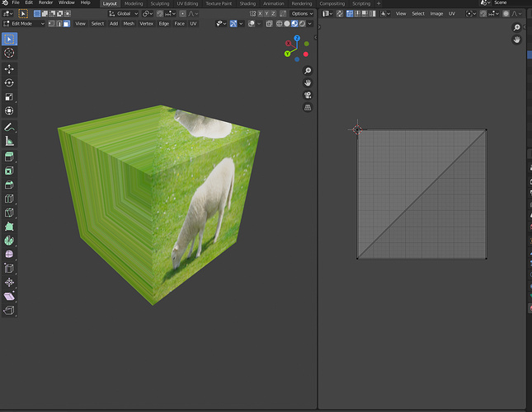Image resolution: width=532 pixels, height=412 pixels.
Task: Open the Mesh menu
Action: [x=129, y=24]
